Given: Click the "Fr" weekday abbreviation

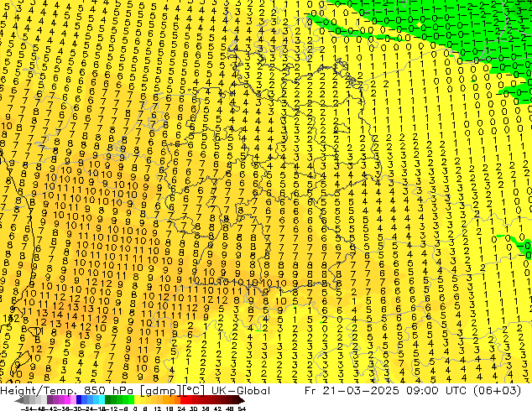Looking at the screenshot, I should tap(310, 391).
